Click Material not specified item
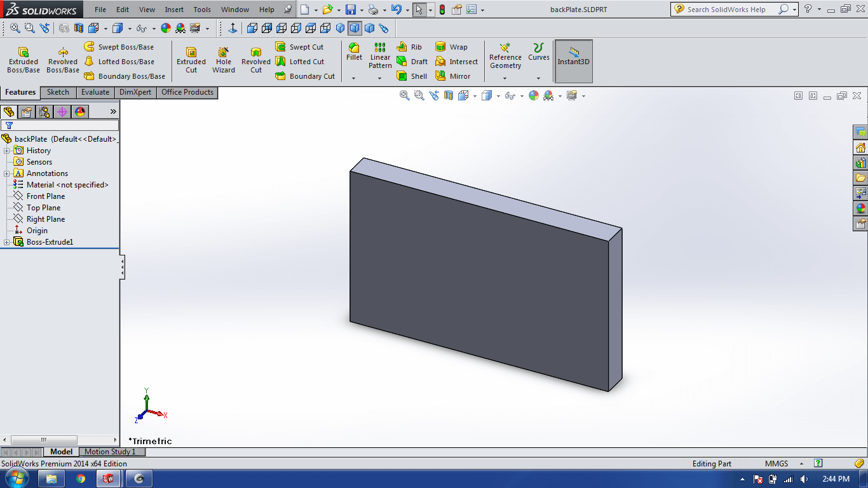This screenshot has height=488, width=868. pos(61,185)
